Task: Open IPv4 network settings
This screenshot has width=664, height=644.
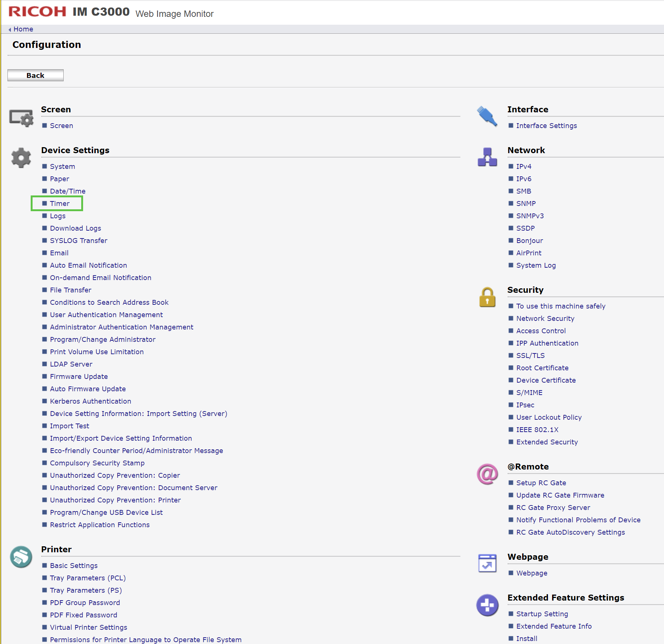Action: click(524, 166)
